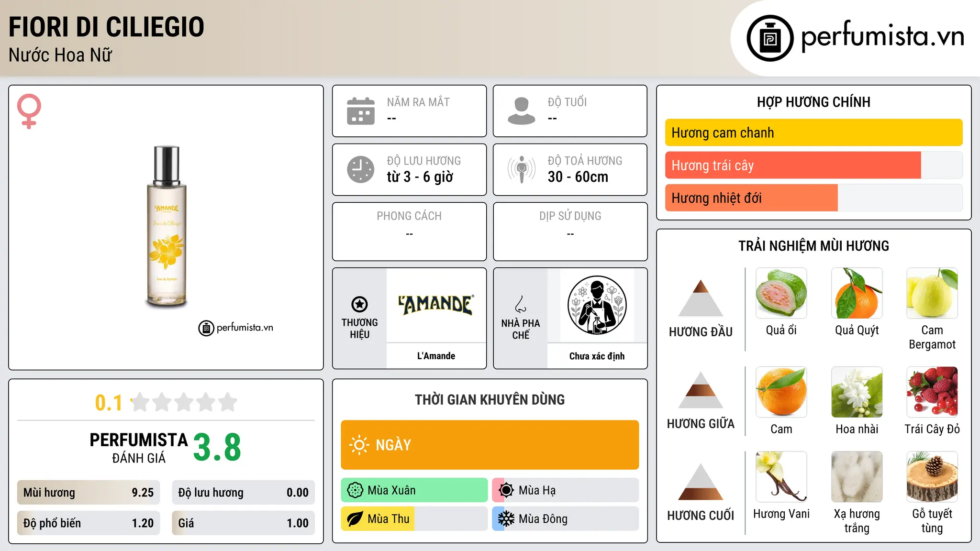The image size is (980, 551).
Task: Click the sun icon in the Ngày bar
Action: 359,445
